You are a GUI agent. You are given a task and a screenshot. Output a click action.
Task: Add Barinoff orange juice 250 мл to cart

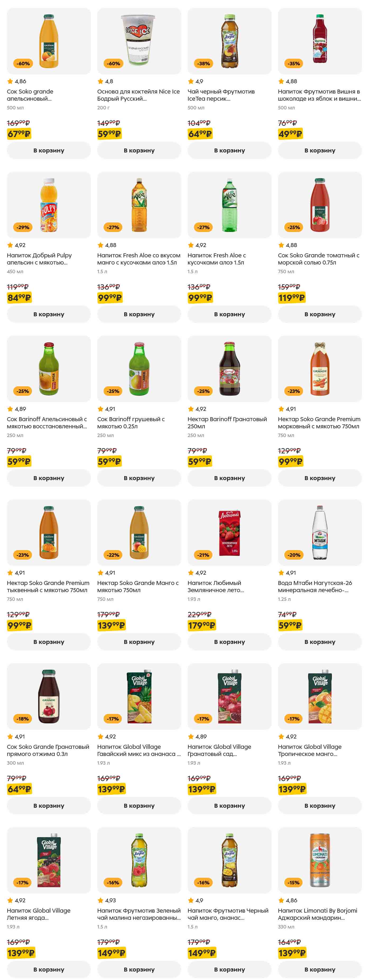49,478
